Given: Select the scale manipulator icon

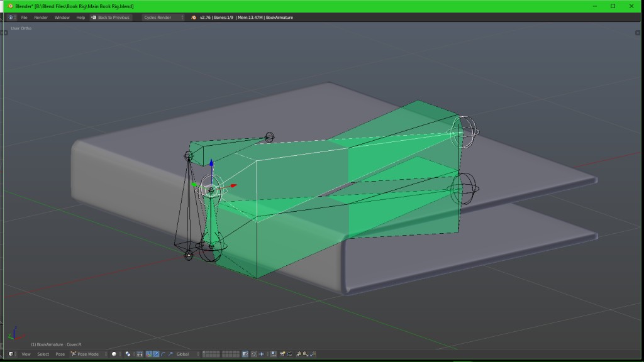Looking at the screenshot, I should tap(170, 354).
